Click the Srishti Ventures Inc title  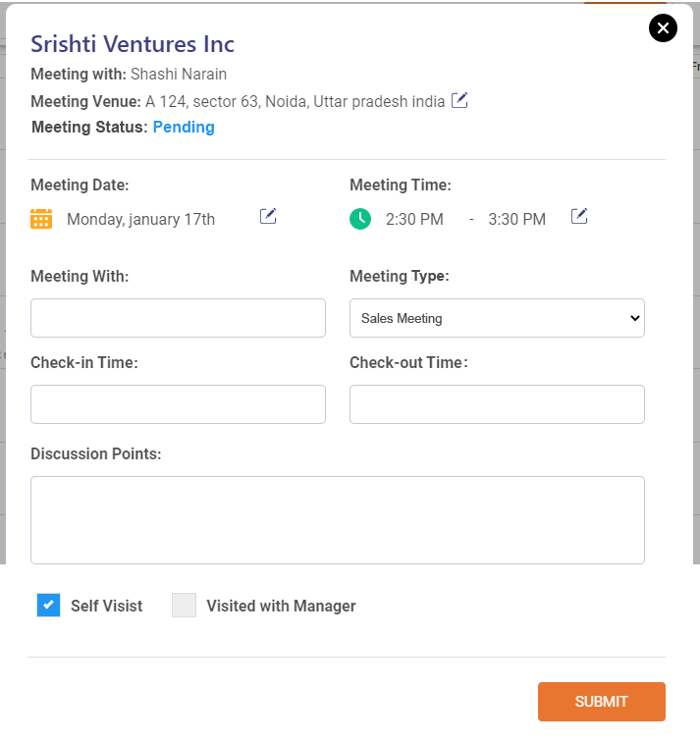133,44
